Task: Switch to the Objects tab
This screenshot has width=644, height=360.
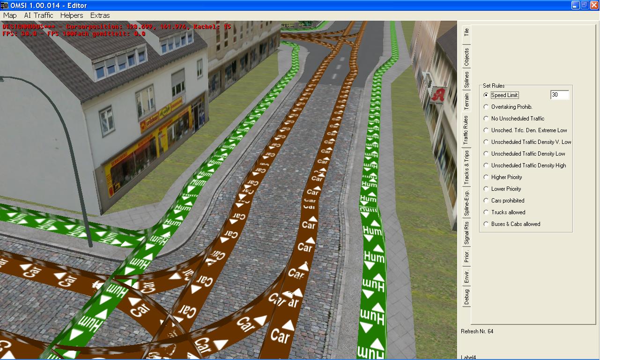Action: pos(466,57)
